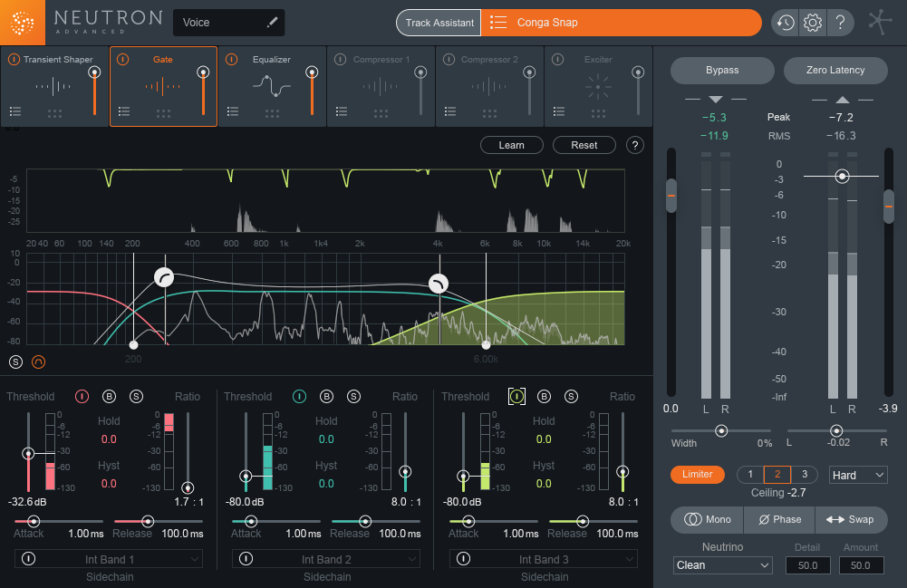Enable the Compressor 2 module power
Viewport: 907px width, 588px height.
449,60
